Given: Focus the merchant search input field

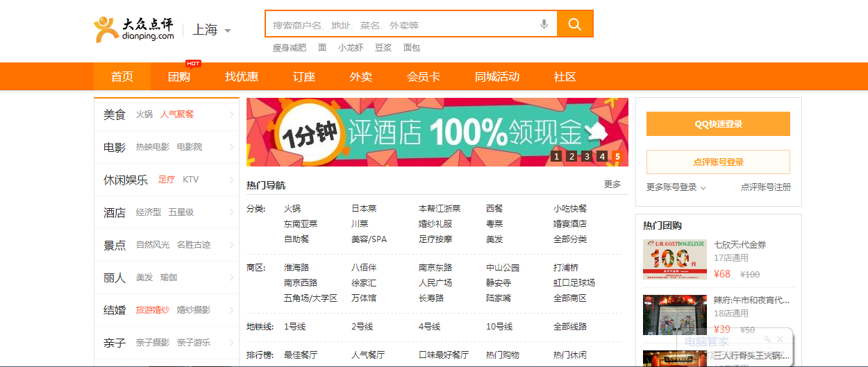Looking at the screenshot, I should click(403, 25).
